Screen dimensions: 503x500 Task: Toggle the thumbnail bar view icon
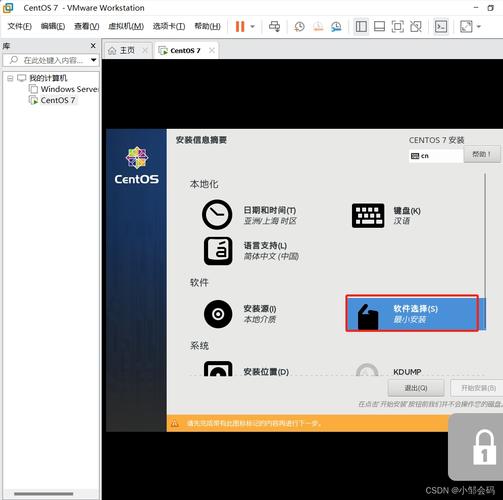(379, 26)
